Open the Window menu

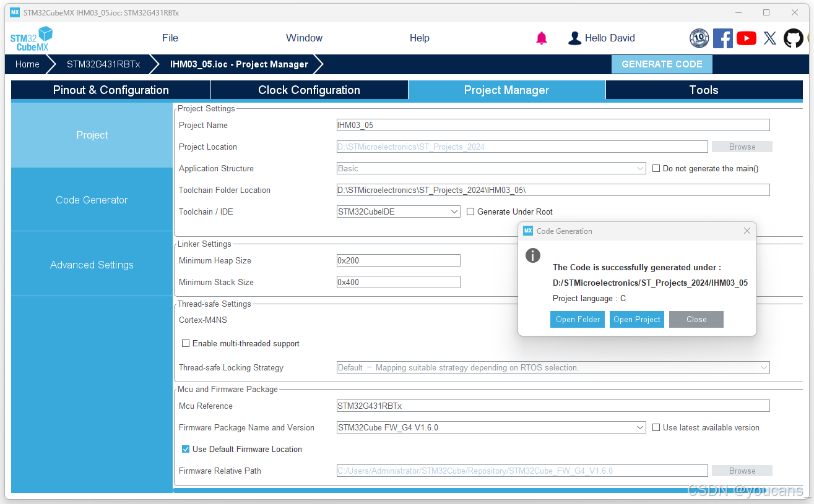coord(304,38)
